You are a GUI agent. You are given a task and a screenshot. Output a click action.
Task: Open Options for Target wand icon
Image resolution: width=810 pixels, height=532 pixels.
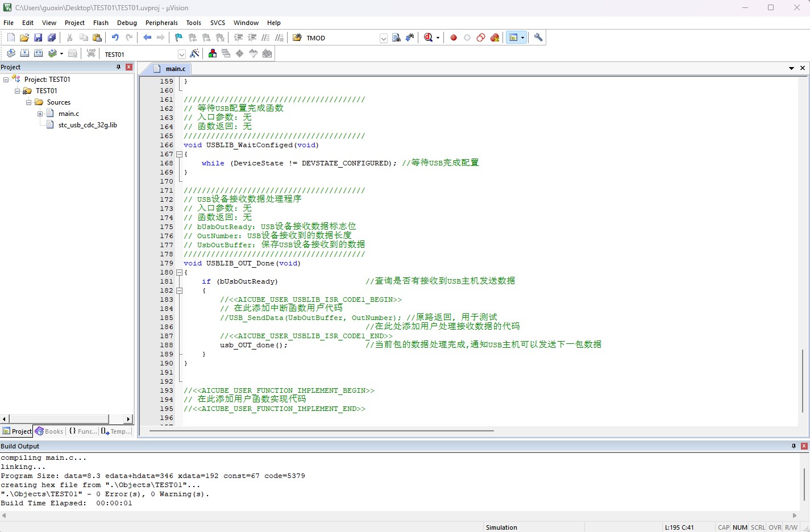(195, 53)
